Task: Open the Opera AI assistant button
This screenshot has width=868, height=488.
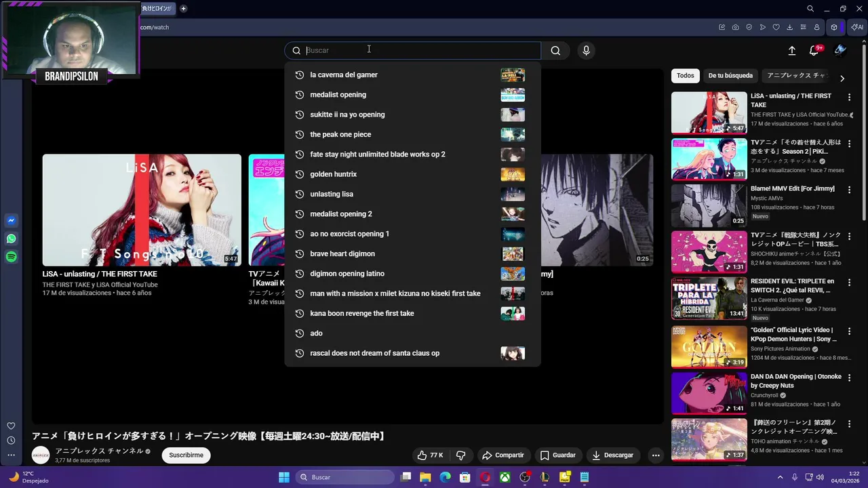Action: [856, 27]
